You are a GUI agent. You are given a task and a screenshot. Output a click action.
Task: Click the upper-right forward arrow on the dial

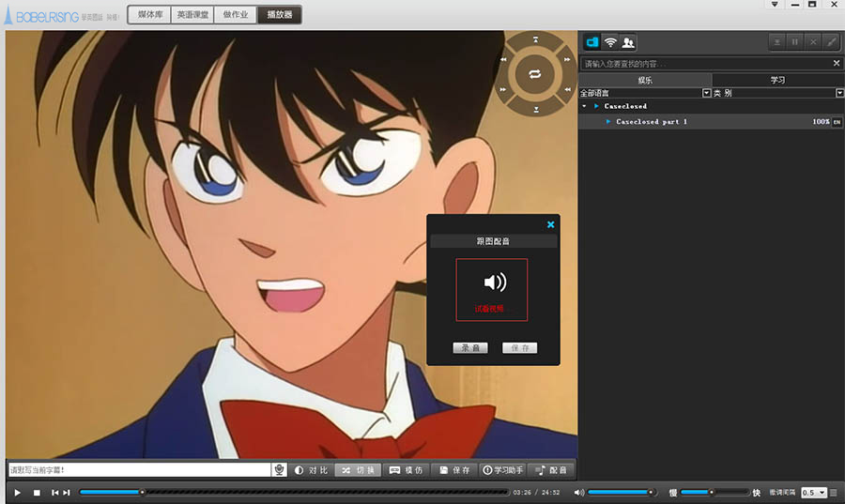(x=567, y=59)
